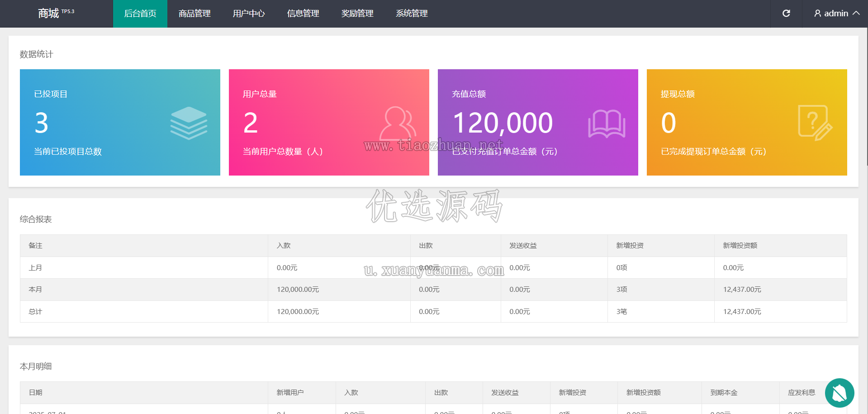Click the users icon in 用户总量 card
Screen dimensions: 868x414
point(398,123)
